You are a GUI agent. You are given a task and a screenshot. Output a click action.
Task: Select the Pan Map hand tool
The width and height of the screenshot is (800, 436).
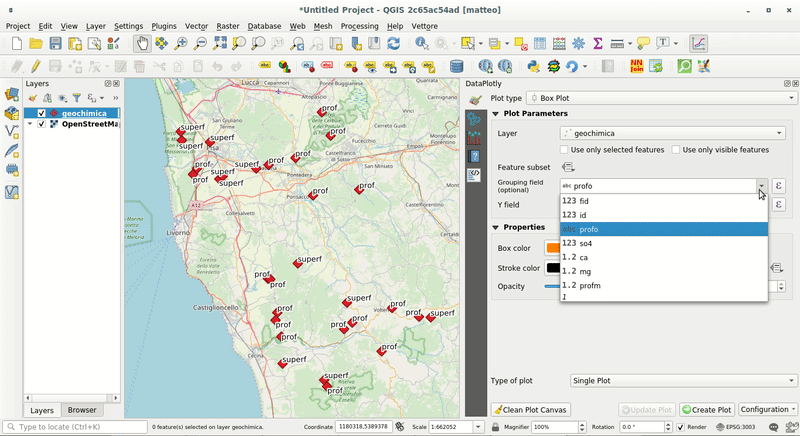[x=141, y=43]
